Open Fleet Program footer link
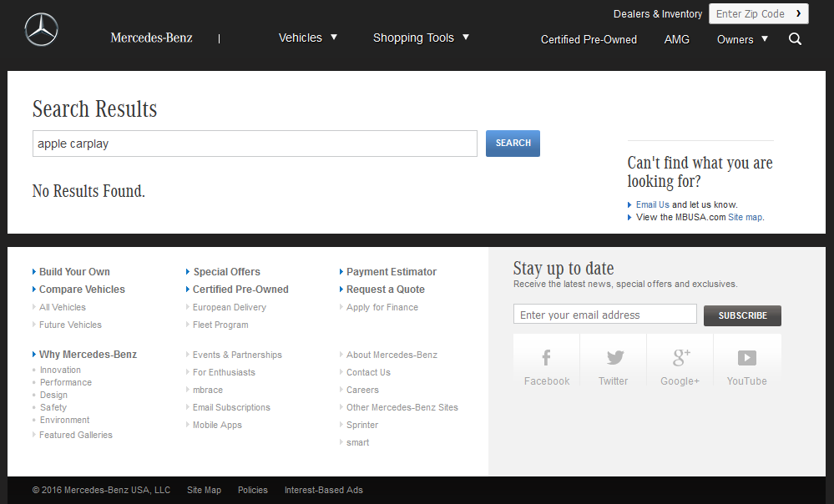The height and width of the screenshot is (504, 834). pos(220,325)
